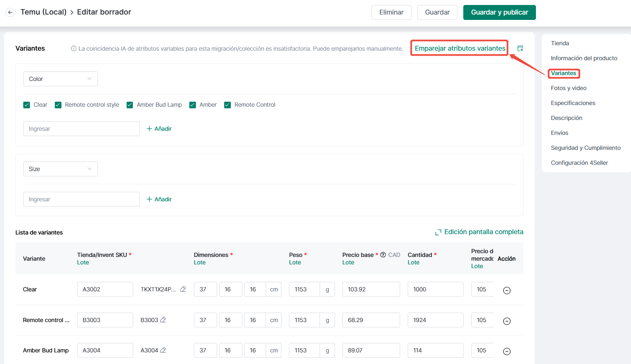The image size is (631, 364).
Task: Click Lote under Dimensiones
Action: point(200,262)
